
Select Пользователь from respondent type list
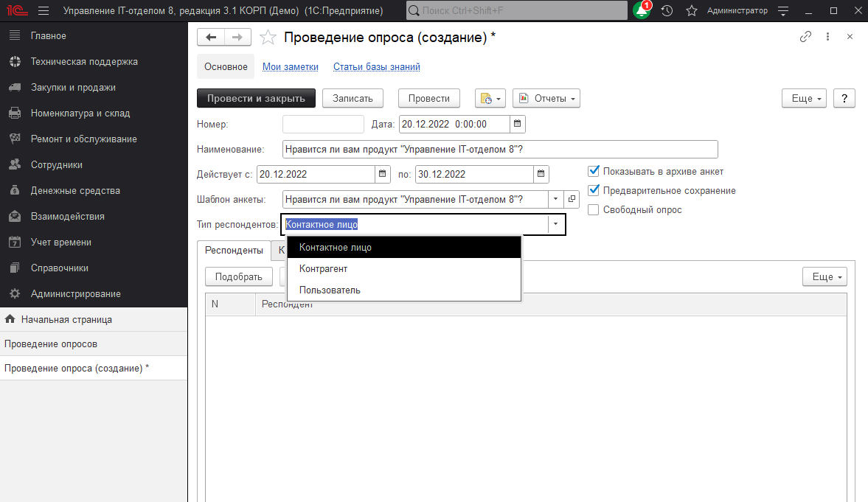click(x=330, y=290)
